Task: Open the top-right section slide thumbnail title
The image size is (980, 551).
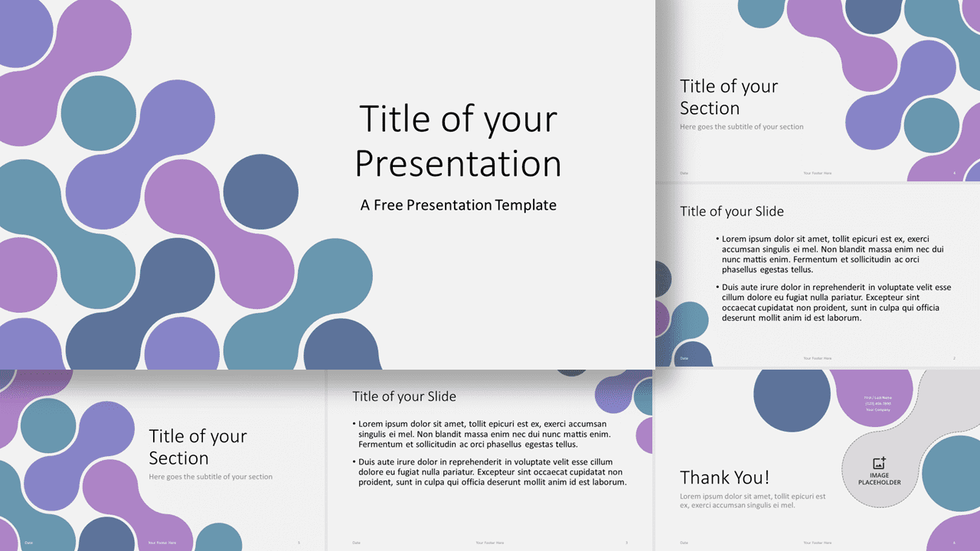Action: [x=729, y=97]
